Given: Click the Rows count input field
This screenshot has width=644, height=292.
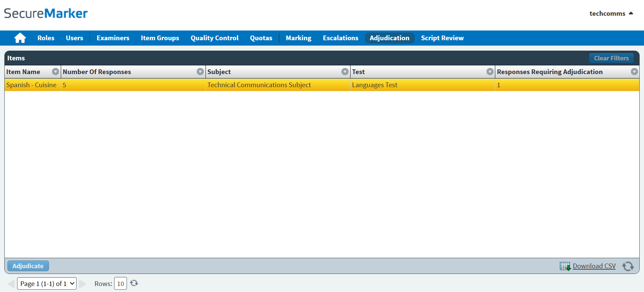Looking at the screenshot, I should [x=121, y=284].
